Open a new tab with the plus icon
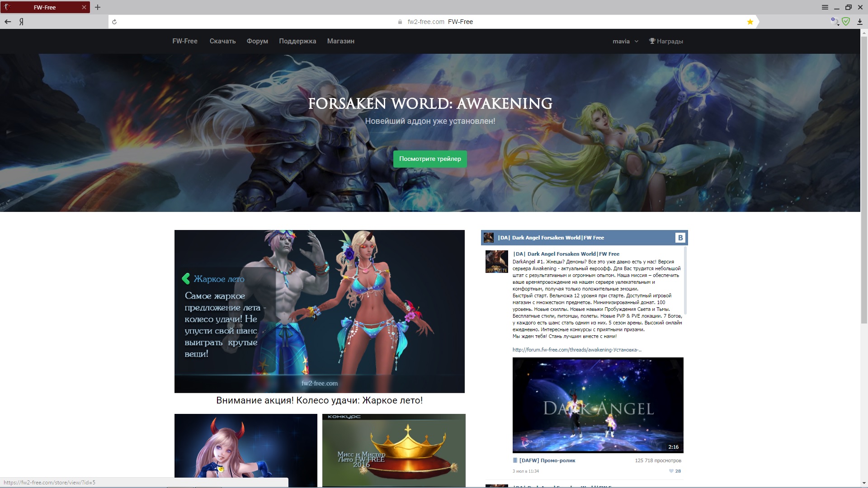The image size is (868, 488). point(98,7)
